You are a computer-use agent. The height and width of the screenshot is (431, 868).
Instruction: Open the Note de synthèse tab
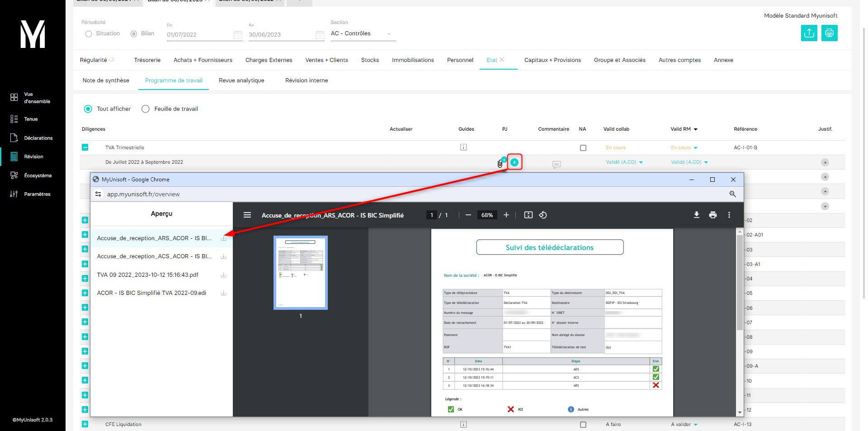[106, 81]
